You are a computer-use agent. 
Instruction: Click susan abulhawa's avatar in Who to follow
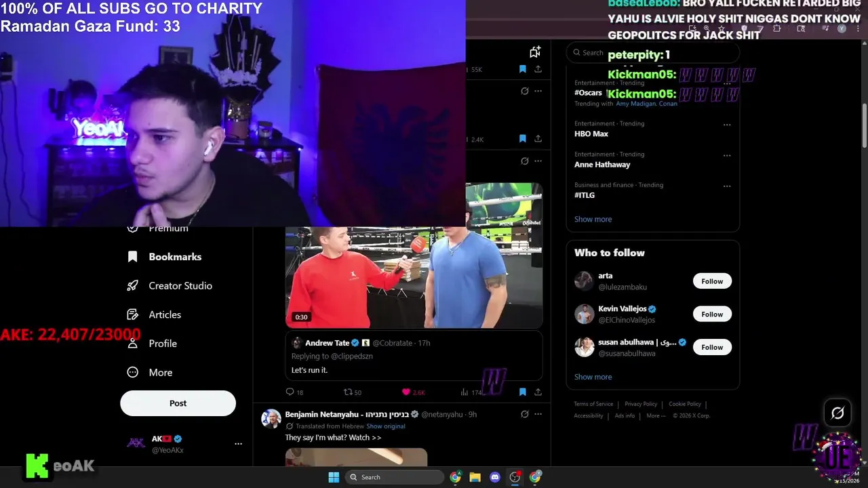[584, 347]
